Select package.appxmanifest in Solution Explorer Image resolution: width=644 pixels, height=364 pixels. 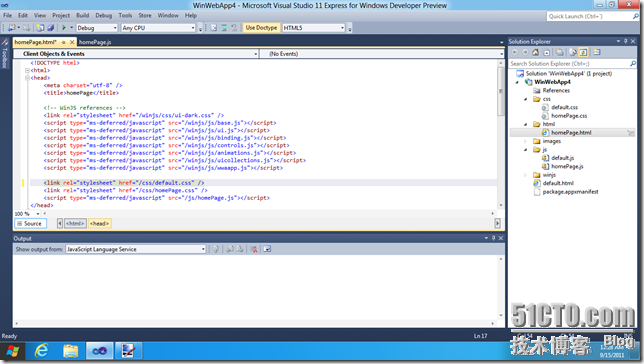570,192
